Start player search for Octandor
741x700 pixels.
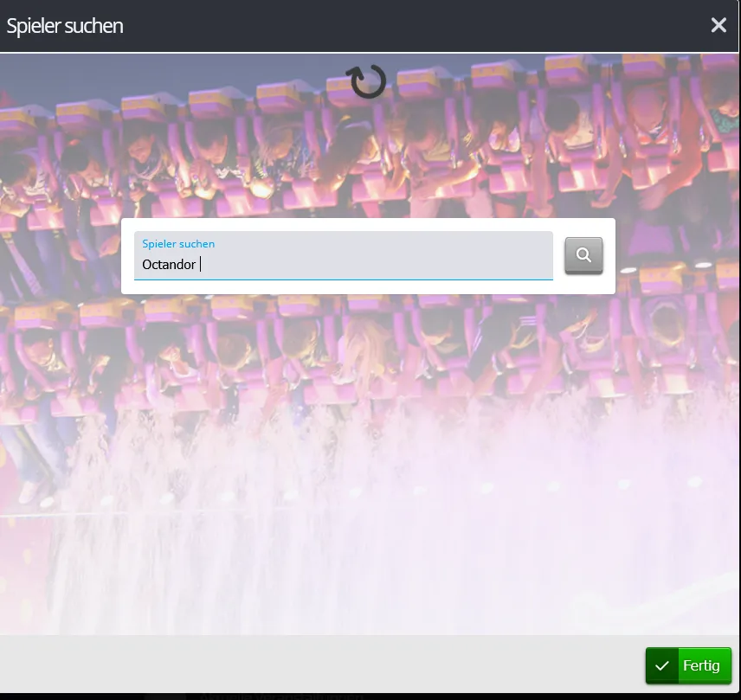pos(583,255)
